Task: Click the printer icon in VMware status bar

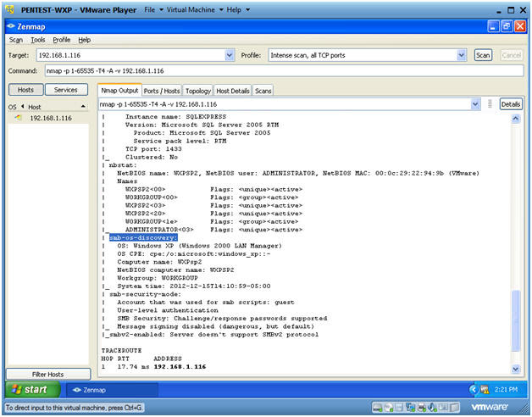Action: click(421, 407)
